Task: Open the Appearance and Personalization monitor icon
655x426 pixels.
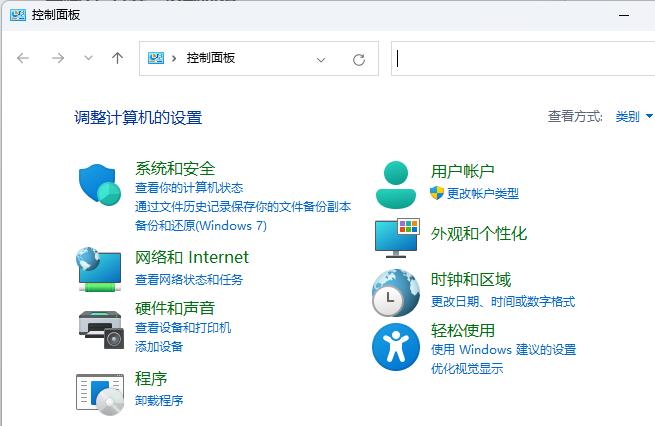Action: coord(397,238)
